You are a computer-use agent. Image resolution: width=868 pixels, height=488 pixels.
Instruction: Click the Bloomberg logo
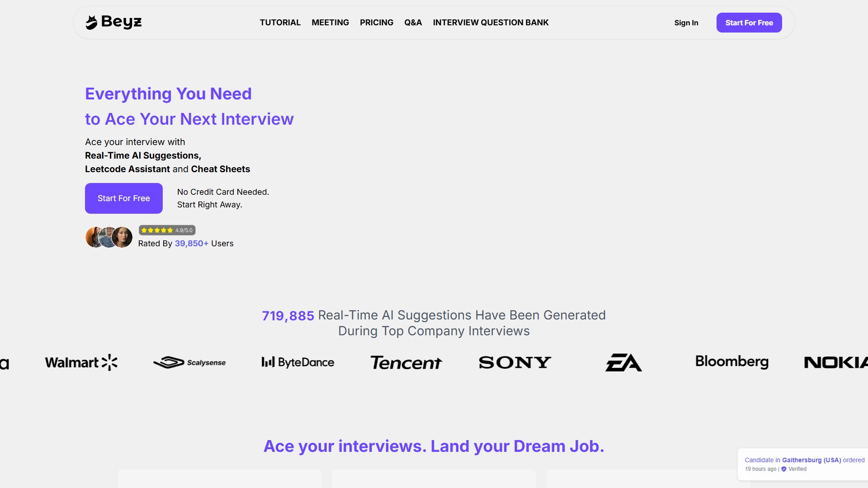(732, 361)
